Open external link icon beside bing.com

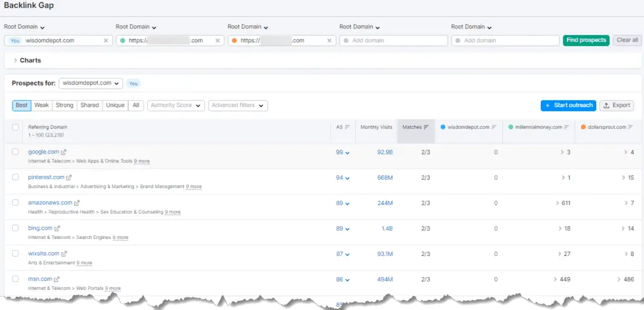57,228
